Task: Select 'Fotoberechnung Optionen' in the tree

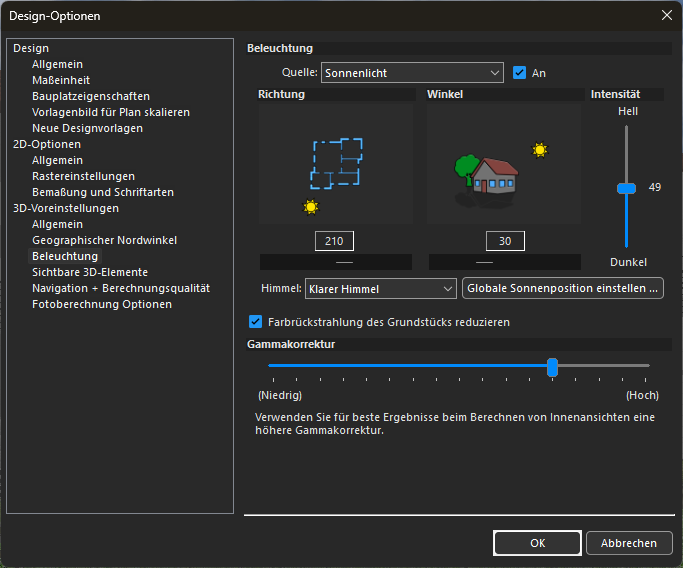Action: click(x=102, y=304)
